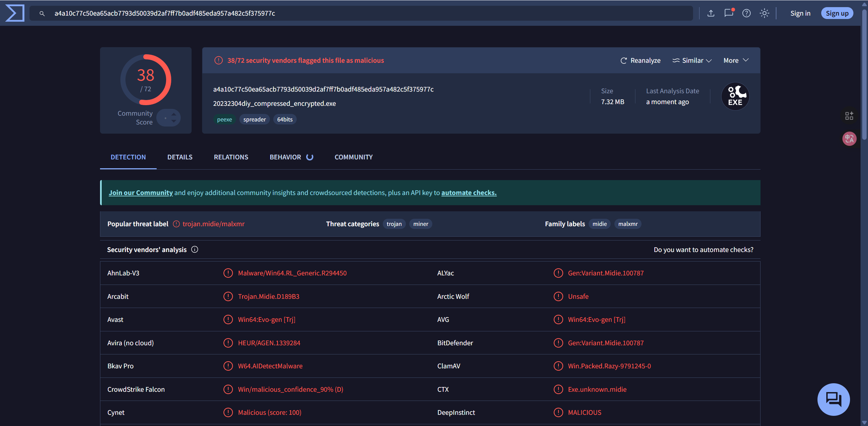Viewport: 868px width, 426px height.
Task: Expand the More dropdown menu
Action: coord(736,60)
